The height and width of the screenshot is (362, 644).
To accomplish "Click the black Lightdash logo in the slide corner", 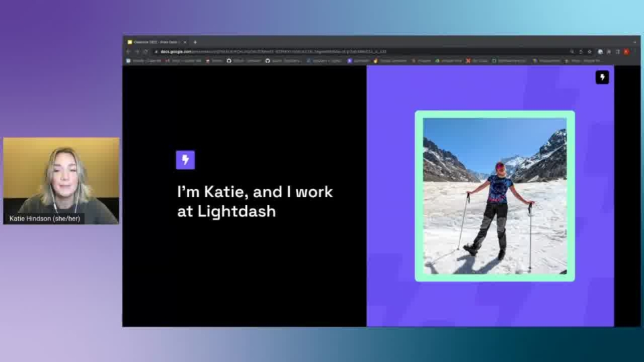I will (602, 77).
